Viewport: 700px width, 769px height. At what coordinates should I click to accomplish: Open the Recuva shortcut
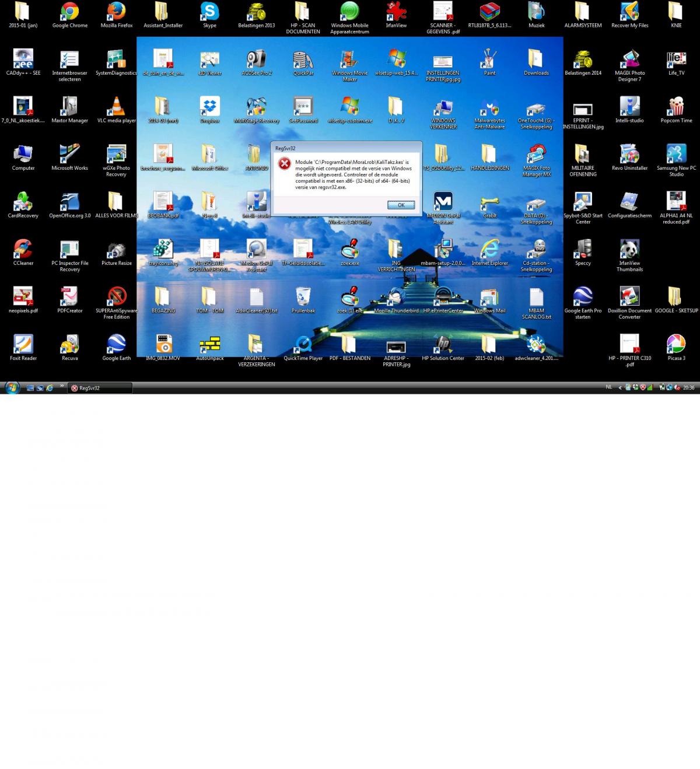tap(69, 348)
